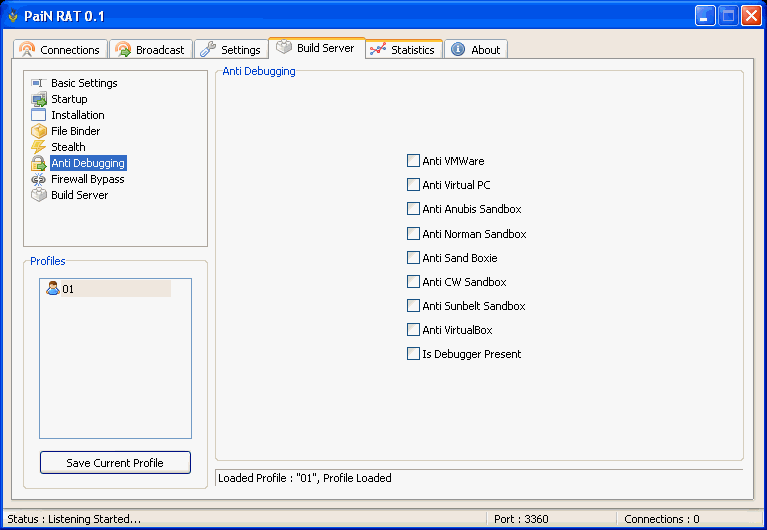Toggle the Anti Sand Boxie option

point(413,257)
